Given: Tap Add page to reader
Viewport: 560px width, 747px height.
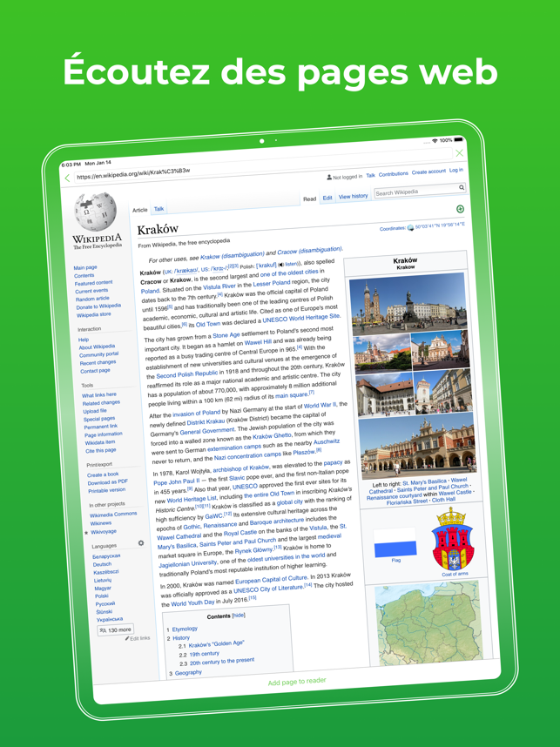Looking at the screenshot, I should [297, 682].
